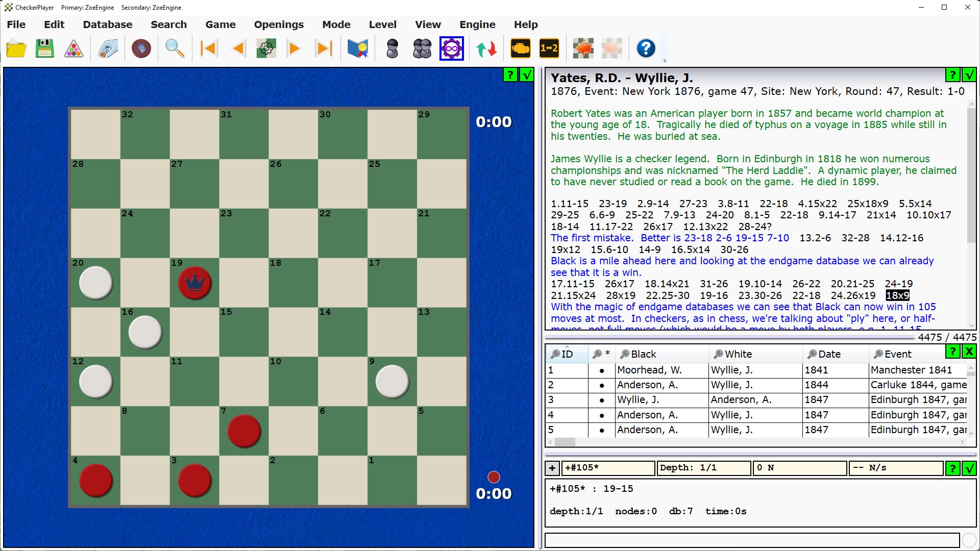
Task: Expand engine info with plus button
Action: pyautogui.click(x=552, y=468)
